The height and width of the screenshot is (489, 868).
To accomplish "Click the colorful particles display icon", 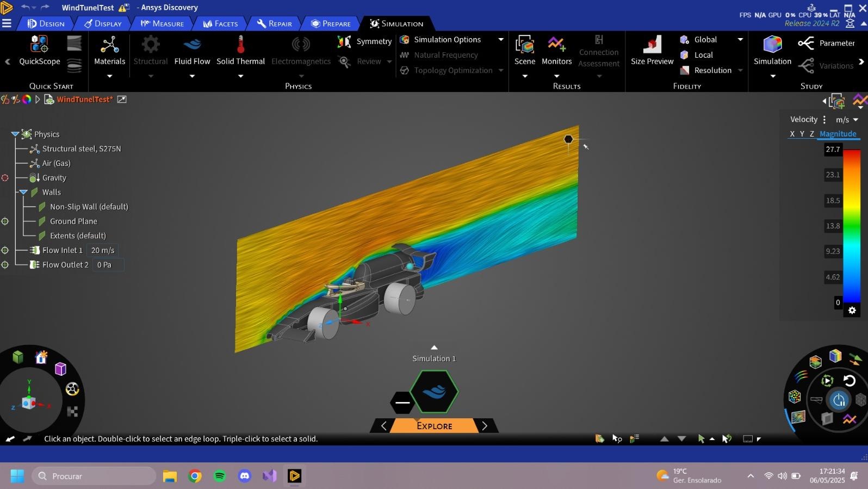I will (795, 397).
